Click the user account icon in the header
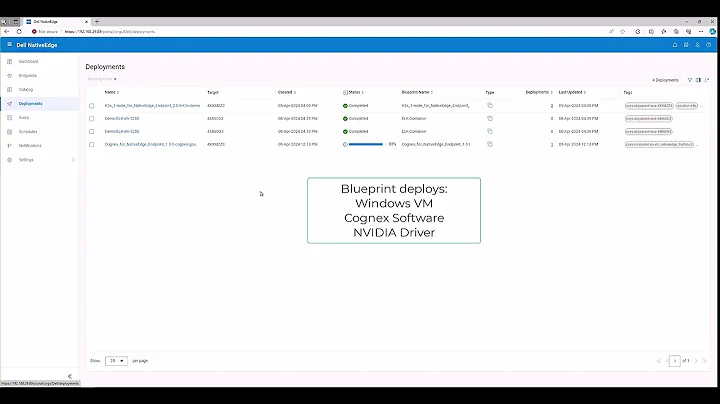 click(697, 45)
